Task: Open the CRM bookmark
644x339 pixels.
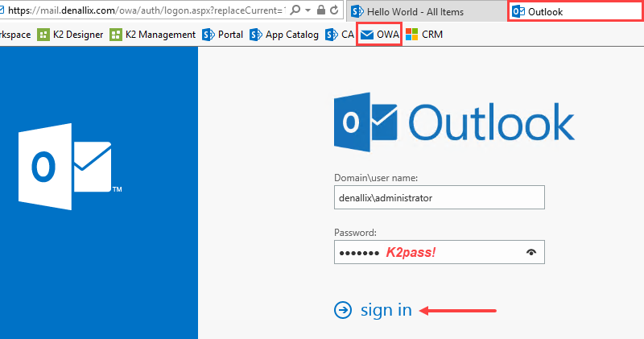Action: tap(424, 35)
